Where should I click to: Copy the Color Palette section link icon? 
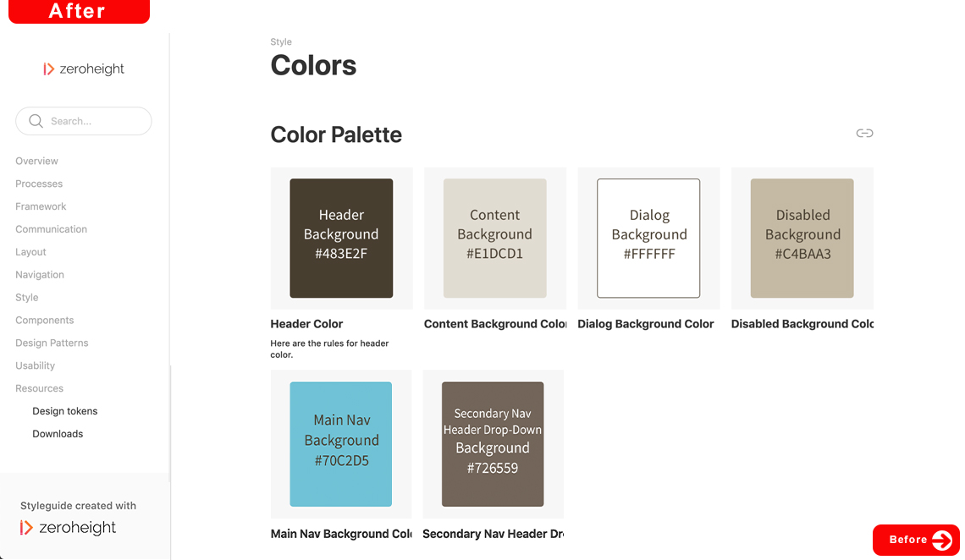click(x=864, y=134)
